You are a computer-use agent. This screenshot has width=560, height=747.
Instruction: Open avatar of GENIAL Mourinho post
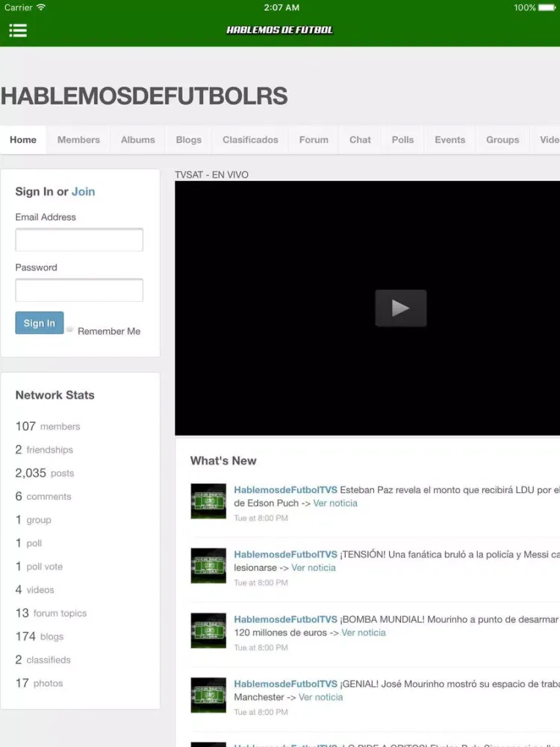click(208, 695)
